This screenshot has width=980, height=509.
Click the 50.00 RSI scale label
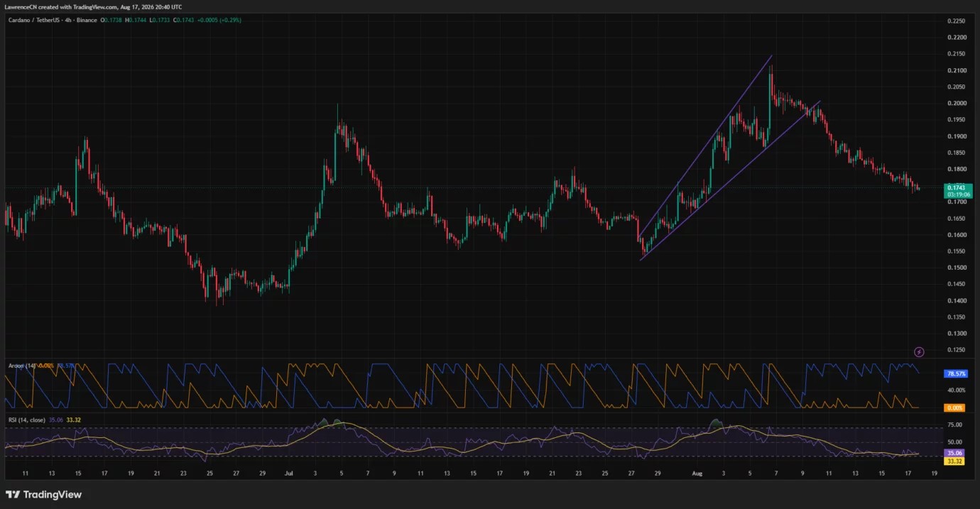pos(954,442)
